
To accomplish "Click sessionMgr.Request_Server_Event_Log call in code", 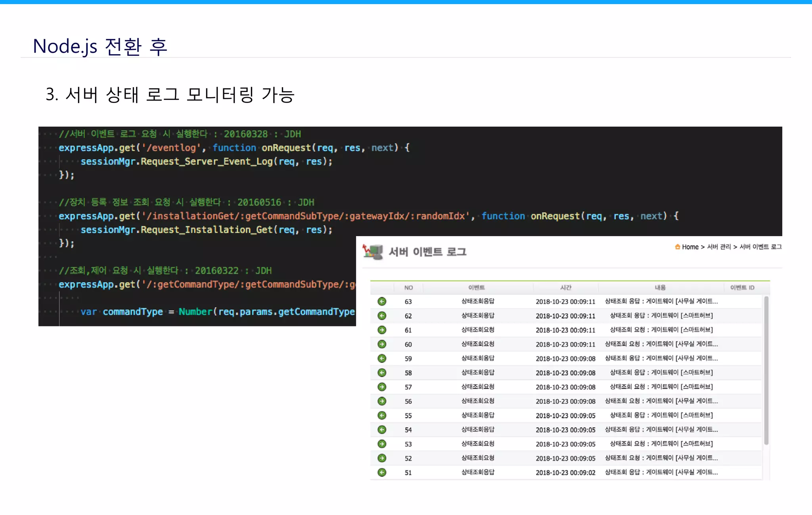I will pyautogui.click(x=206, y=162).
